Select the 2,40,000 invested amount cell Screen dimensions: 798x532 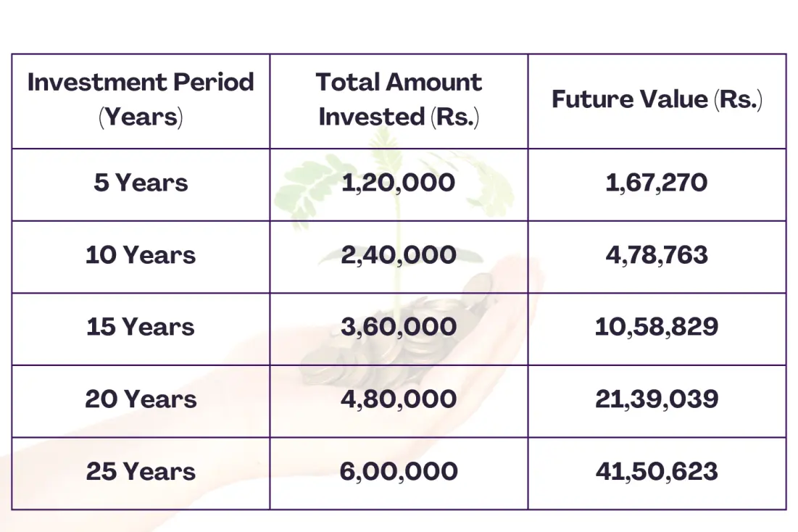pyautogui.click(x=399, y=255)
